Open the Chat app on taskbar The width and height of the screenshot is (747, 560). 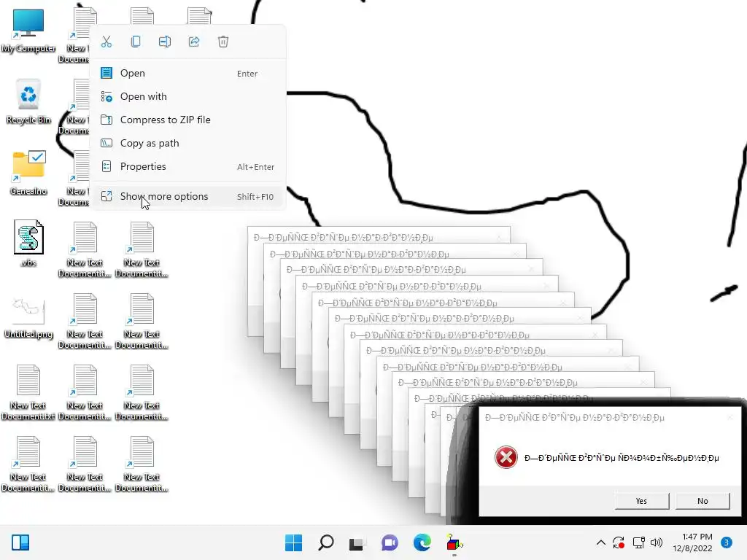[390, 542]
